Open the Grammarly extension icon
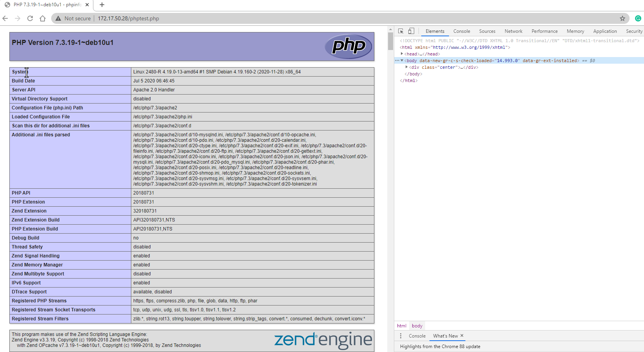644x352 pixels. pyautogui.click(x=638, y=18)
